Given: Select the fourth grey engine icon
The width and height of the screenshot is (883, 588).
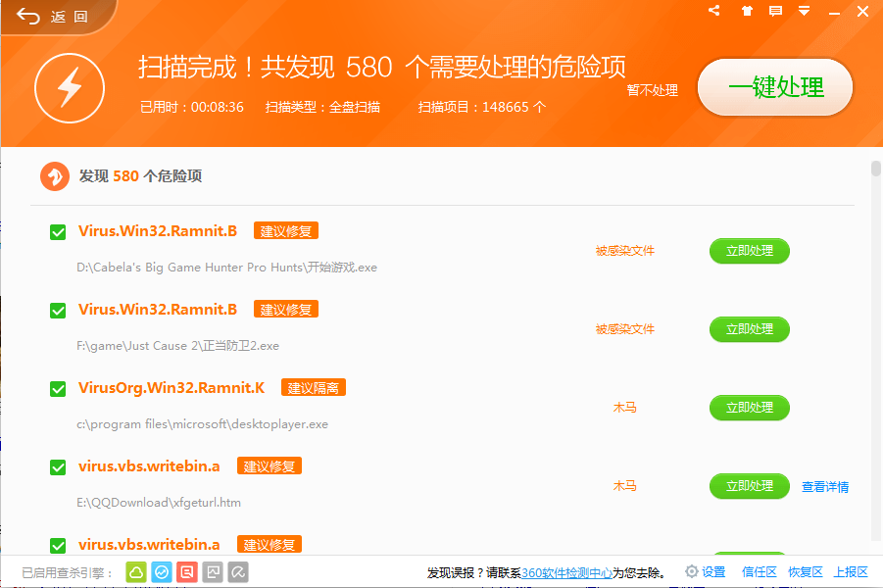Looking at the screenshot, I should (x=213, y=572).
